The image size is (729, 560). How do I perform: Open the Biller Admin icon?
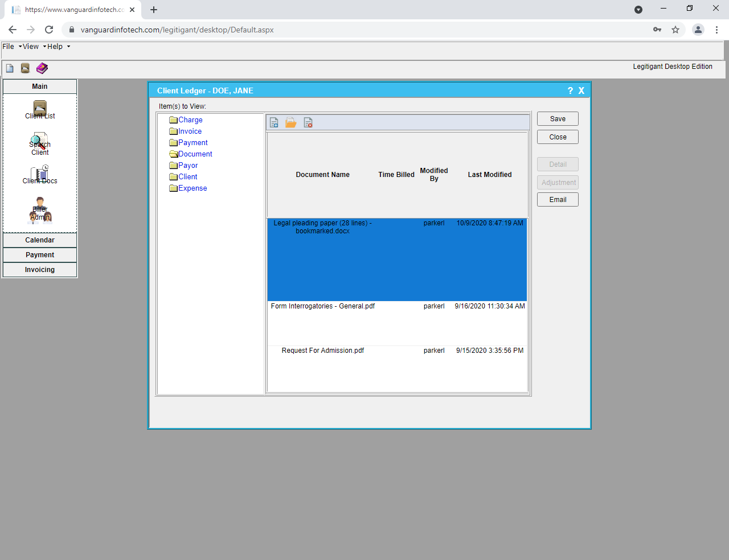click(39, 209)
